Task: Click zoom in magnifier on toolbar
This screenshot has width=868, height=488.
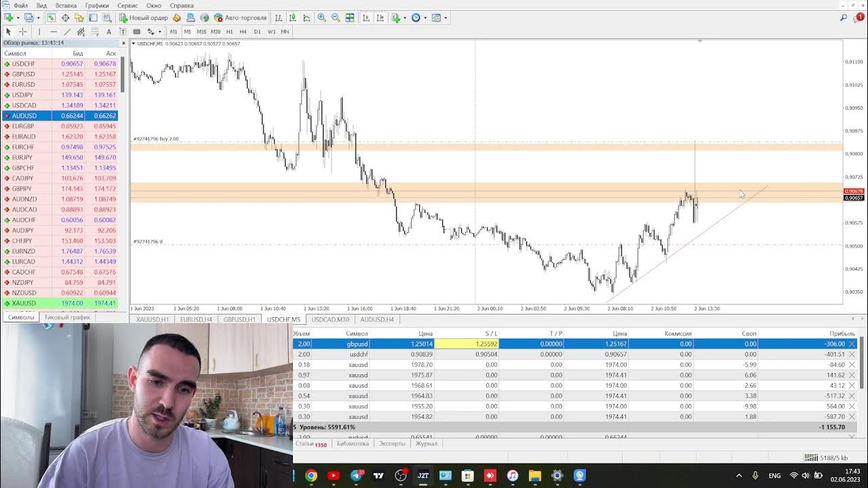Action: tap(321, 18)
